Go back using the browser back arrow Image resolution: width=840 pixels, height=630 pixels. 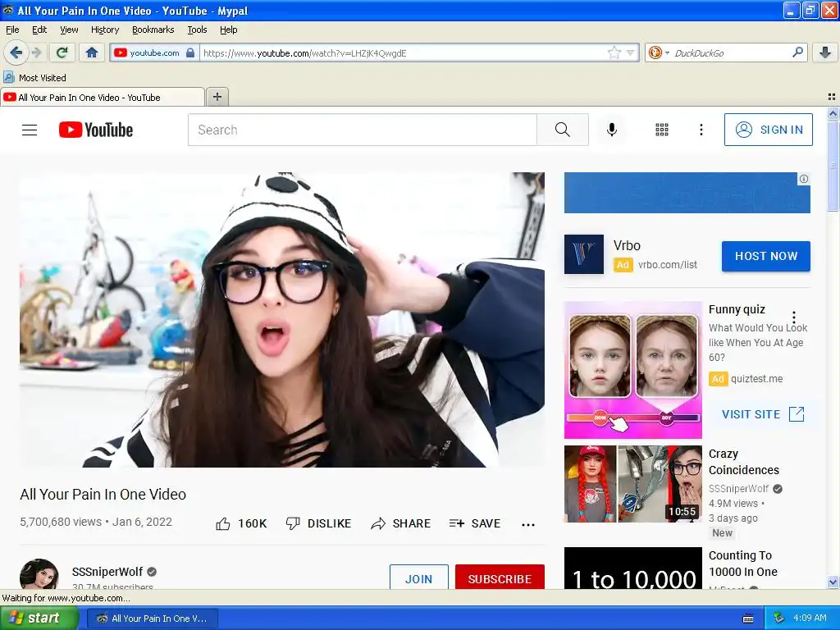pos(16,52)
